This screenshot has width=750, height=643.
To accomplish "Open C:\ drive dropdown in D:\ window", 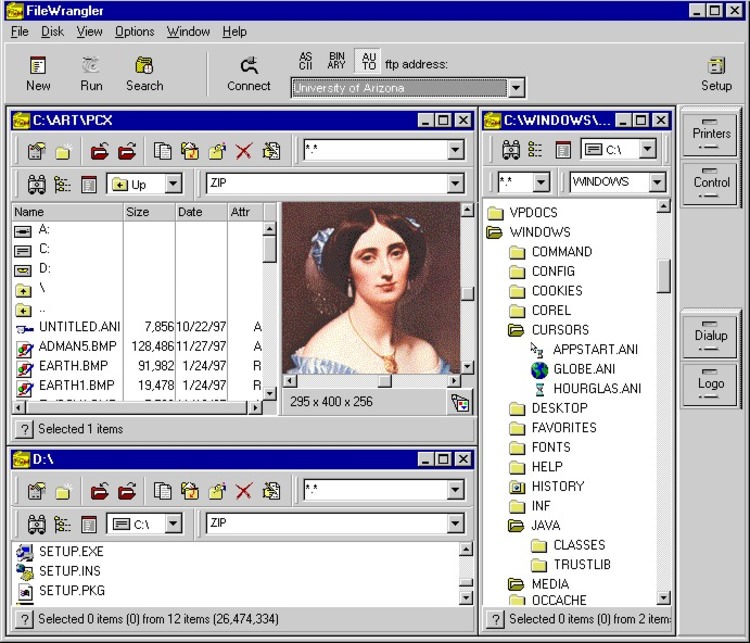I will point(173,523).
